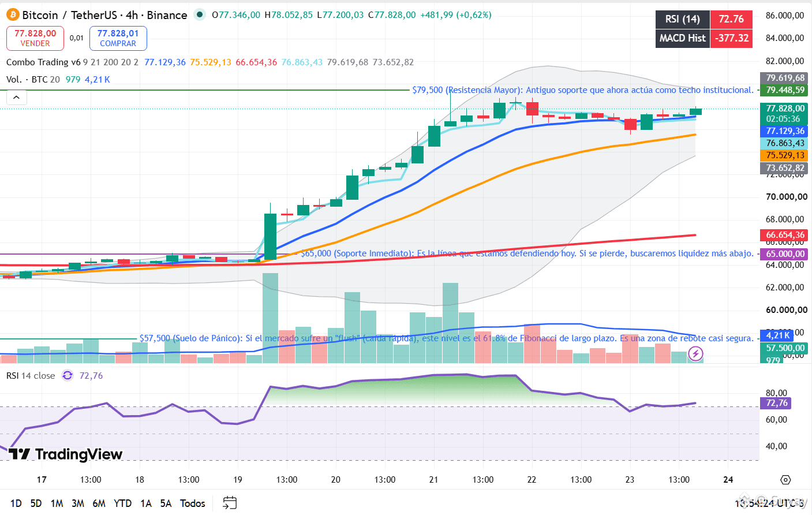The height and width of the screenshot is (515, 812).
Task: Click date 17 on the time axis
Action: 42,480
